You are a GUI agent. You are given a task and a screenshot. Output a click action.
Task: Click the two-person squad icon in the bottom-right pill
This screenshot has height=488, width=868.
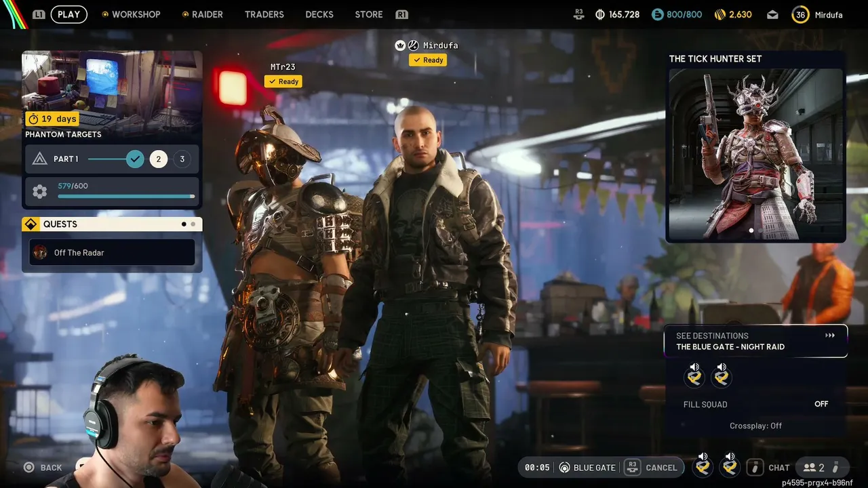coord(809,468)
